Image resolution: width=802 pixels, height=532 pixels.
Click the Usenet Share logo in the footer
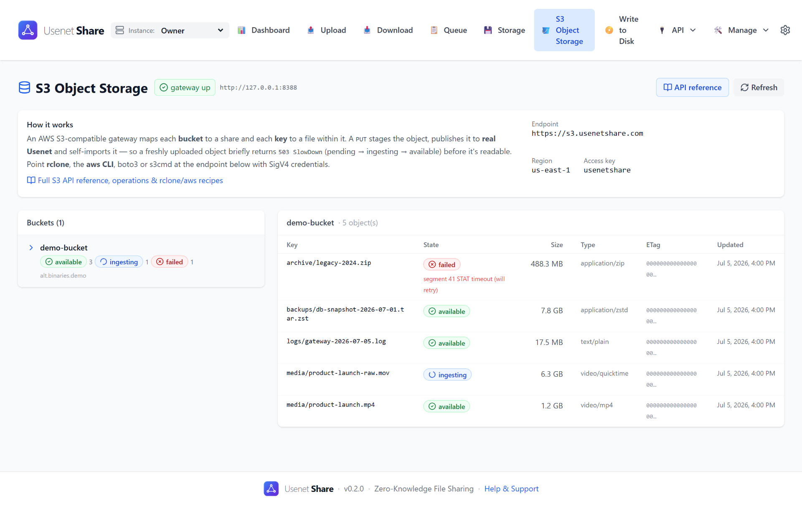click(271, 489)
